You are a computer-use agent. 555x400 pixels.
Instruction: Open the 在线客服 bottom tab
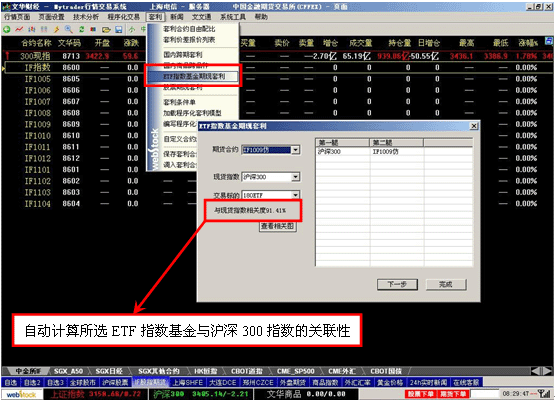click(x=466, y=382)
